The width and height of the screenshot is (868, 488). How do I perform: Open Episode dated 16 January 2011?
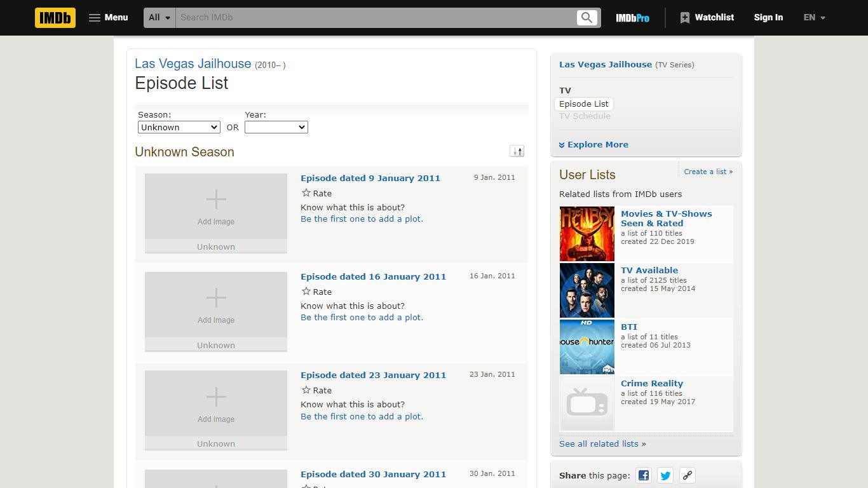(x=374, y=277)
